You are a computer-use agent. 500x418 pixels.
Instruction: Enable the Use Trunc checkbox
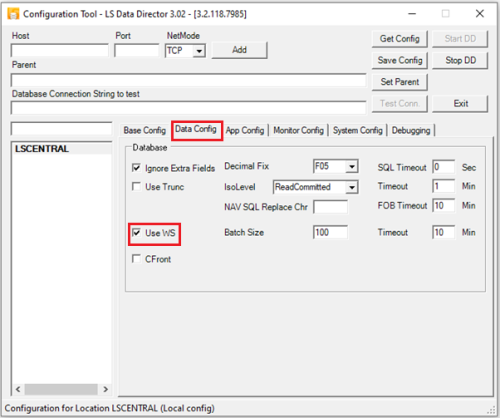(x=136, y=186)
